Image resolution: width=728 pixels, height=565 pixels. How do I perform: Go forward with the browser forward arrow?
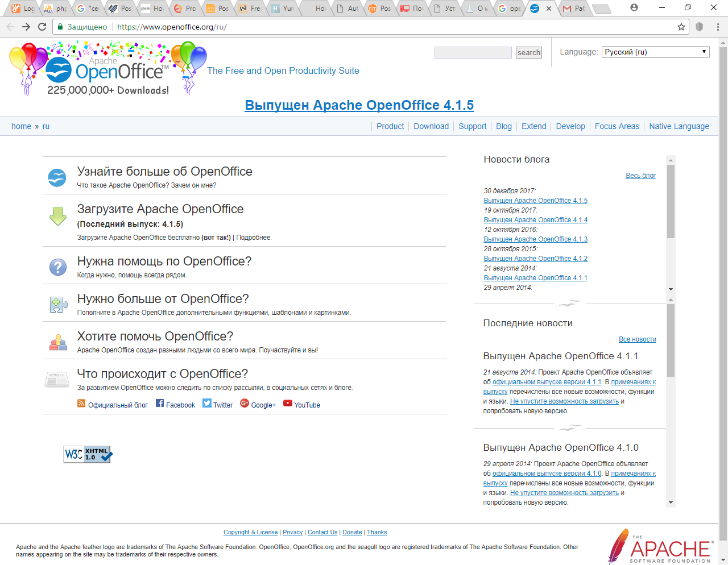[26, 27]
